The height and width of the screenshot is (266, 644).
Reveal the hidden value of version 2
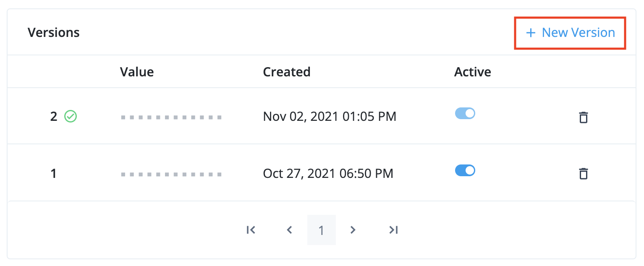point(171,117)
